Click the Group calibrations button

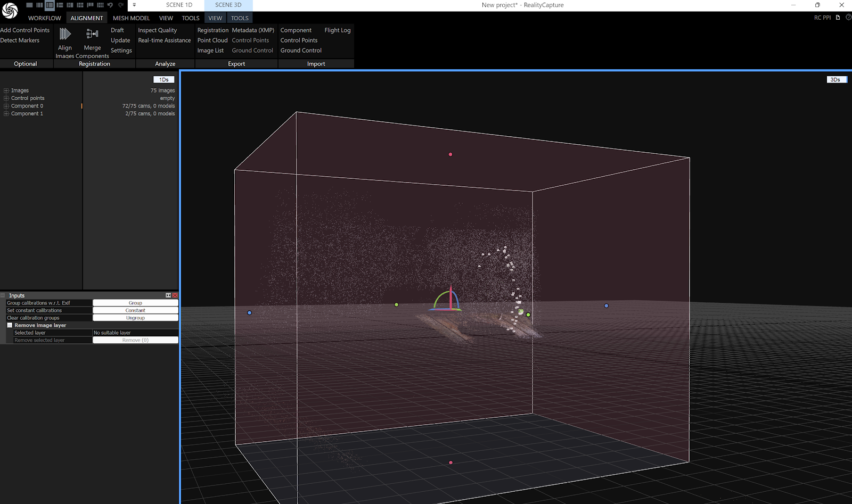(135, 303)
